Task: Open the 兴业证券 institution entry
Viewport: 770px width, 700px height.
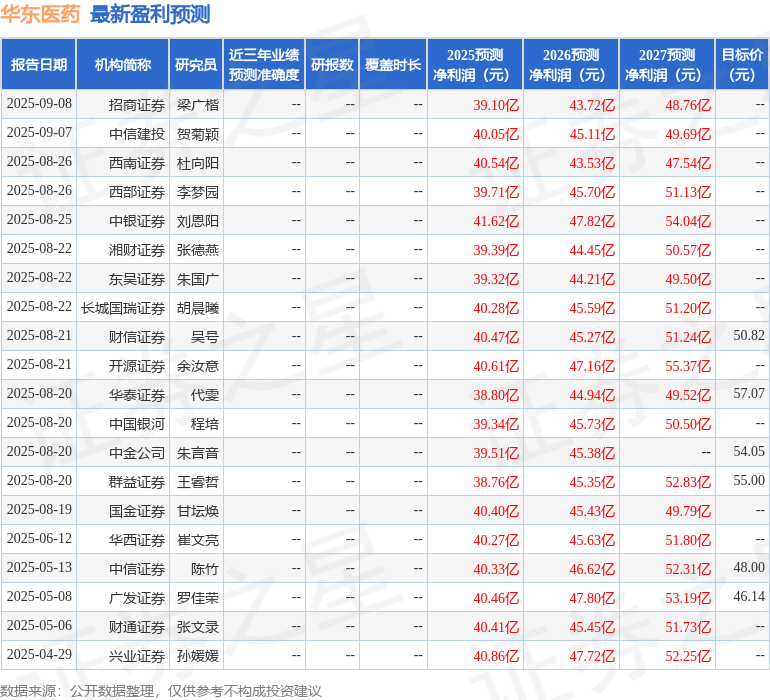Action: point(137,656)
